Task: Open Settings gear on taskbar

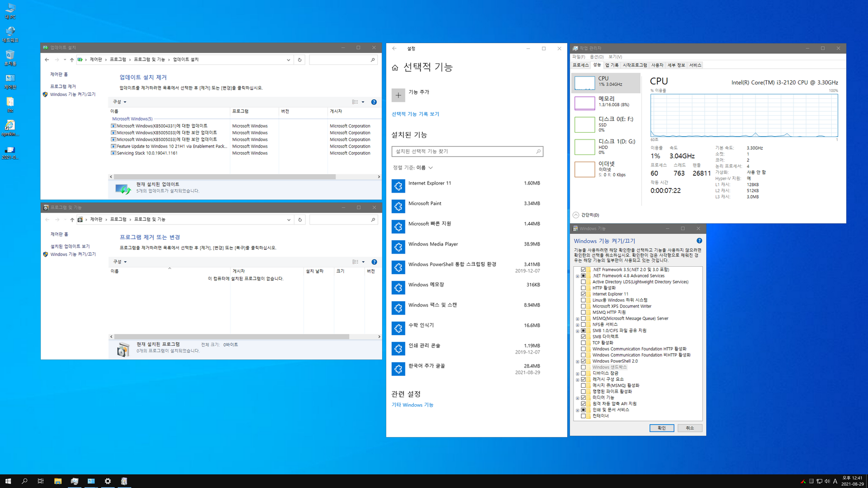Action: tap(108, 481)
